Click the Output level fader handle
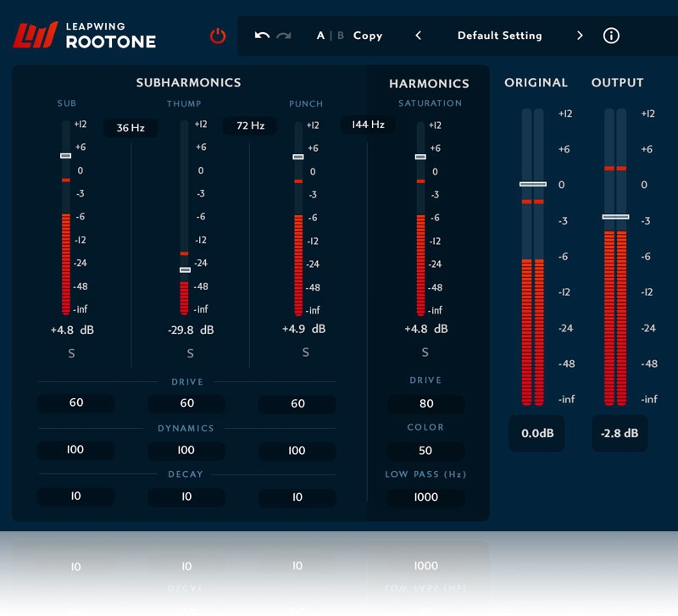This screenshot has width=678, height=616. [615, 217]
